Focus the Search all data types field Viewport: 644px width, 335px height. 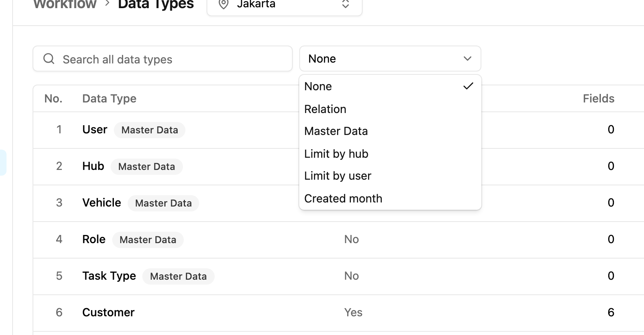tap(163, 59)
